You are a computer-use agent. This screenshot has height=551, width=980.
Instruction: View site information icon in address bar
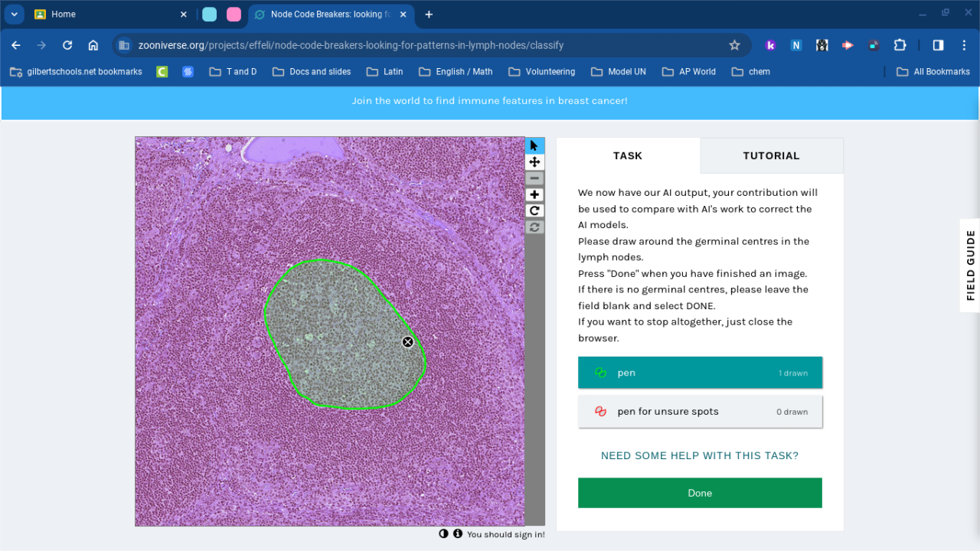(x=124, y=45)
